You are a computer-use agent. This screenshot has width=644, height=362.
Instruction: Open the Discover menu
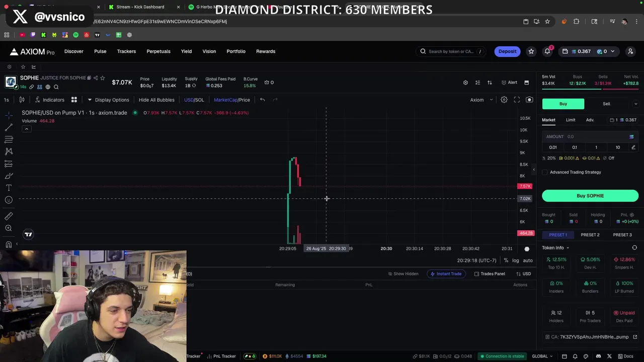coord(74,51)
